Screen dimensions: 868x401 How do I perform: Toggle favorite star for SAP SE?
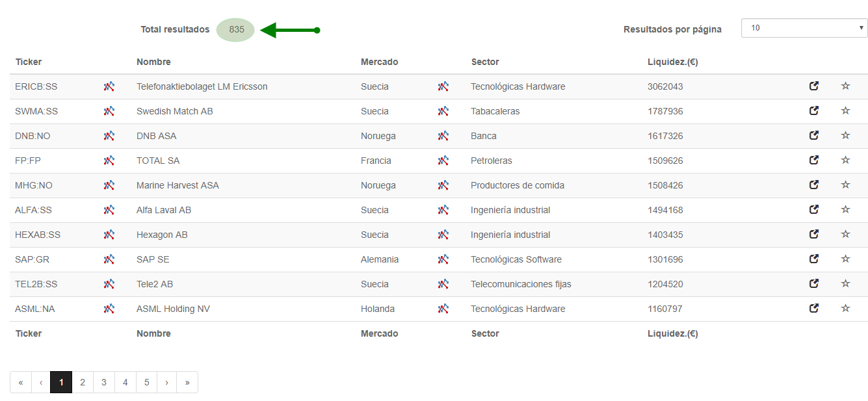(x=846, y=259)
